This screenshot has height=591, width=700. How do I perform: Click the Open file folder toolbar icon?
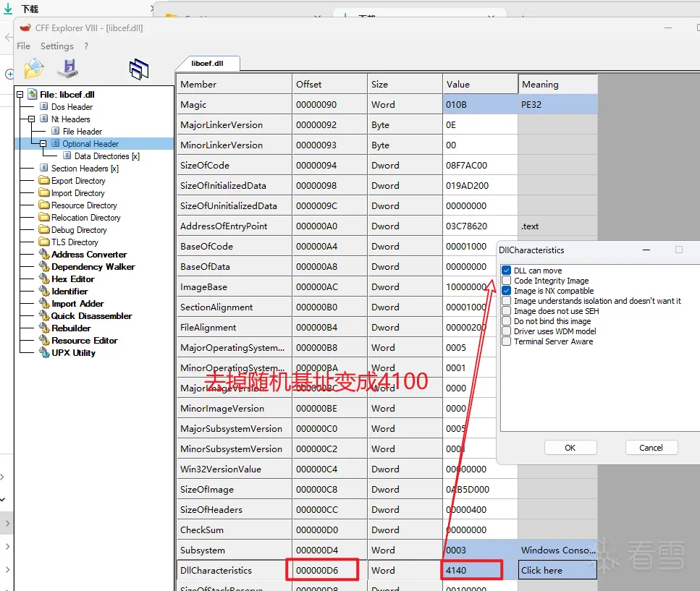pyautogui.click(x=34, y=68)
